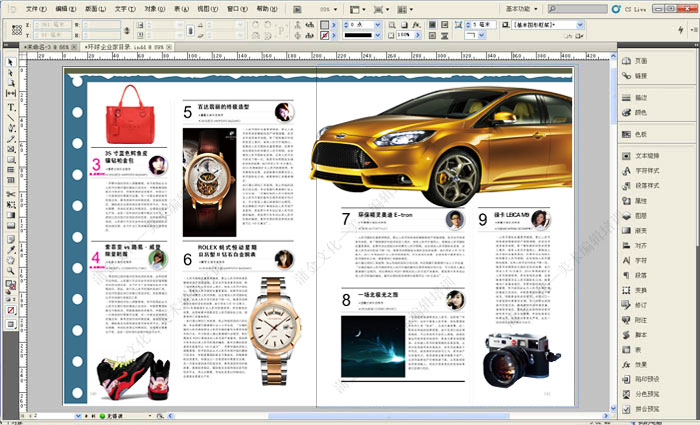This screenshot has height=425, width=700.
Task: Select the Pencil tool
Action: 11,139
